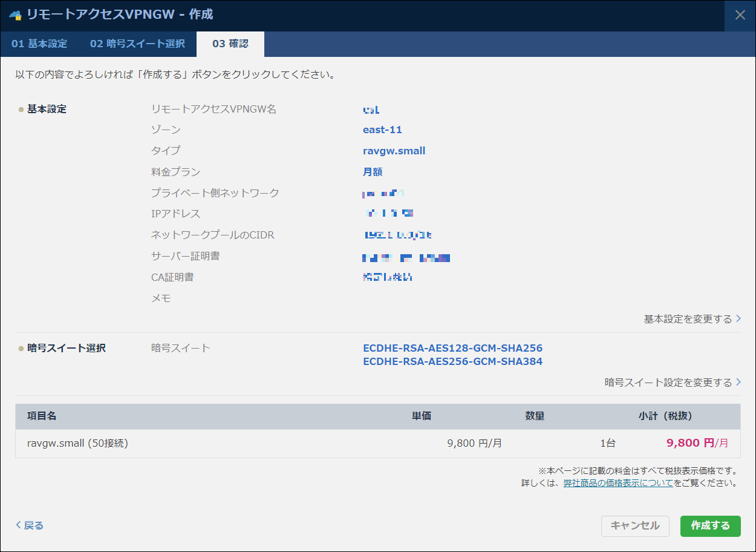This screenshot has height=552, width=756.
Task: Click the east-11 zone value
Action: 382,130
